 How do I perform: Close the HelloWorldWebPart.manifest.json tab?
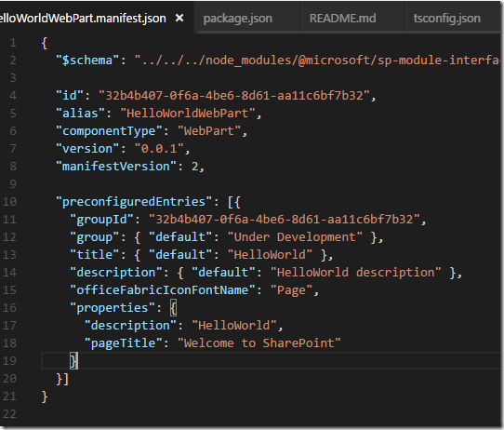coord(179,18)
